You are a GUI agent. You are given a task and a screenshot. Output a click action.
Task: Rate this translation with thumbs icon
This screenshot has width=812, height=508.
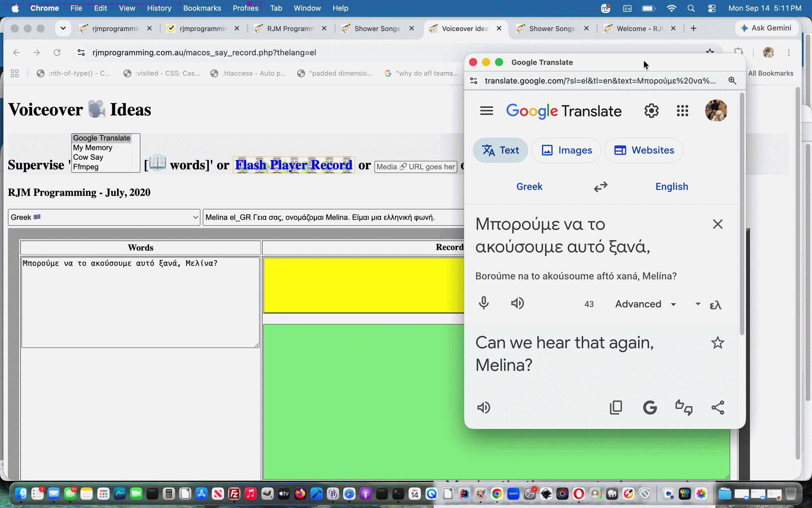tap(684, 408)
